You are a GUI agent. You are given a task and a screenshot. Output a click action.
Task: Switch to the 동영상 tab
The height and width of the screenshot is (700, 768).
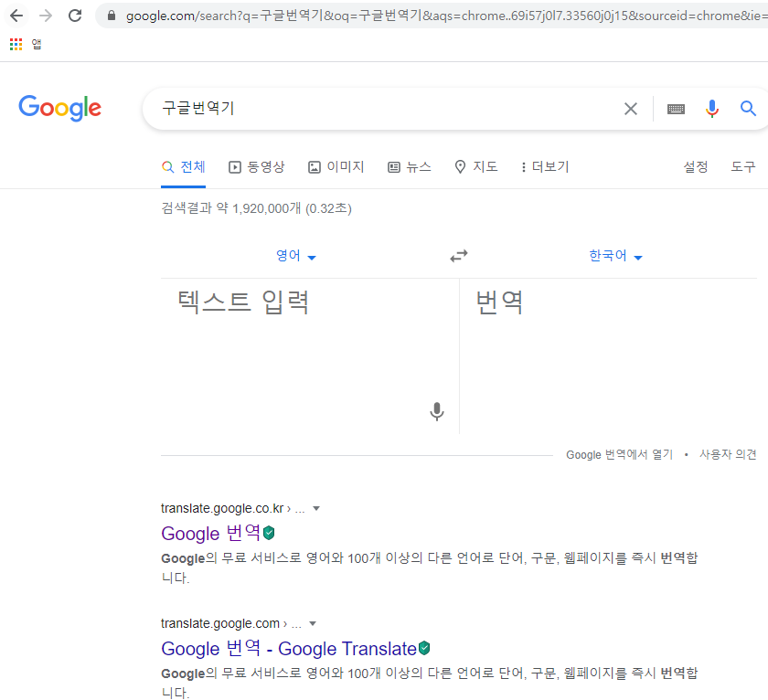256,167
